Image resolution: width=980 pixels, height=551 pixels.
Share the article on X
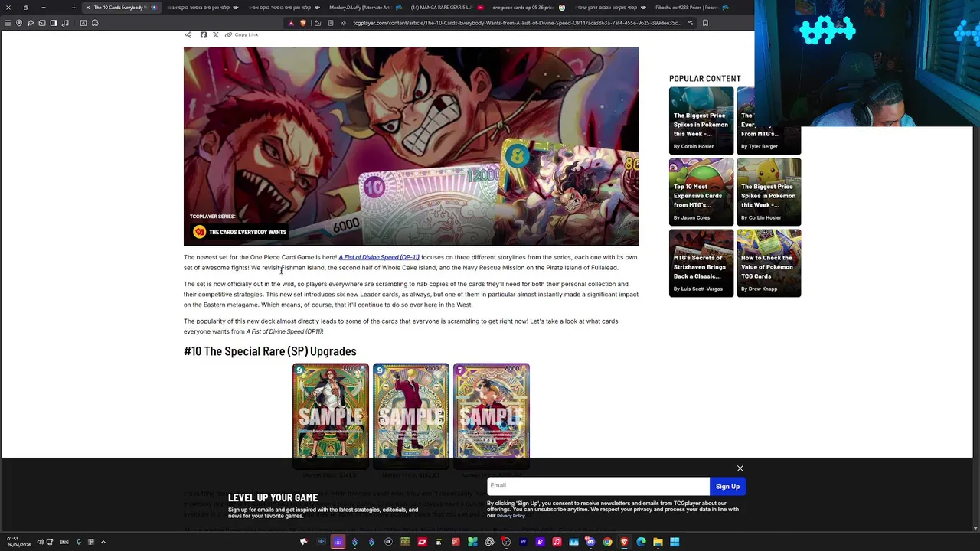click(215, 34)
